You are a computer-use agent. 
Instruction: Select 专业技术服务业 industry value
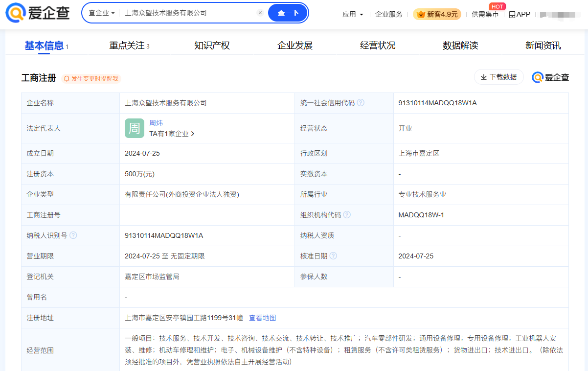pos(422,194)
